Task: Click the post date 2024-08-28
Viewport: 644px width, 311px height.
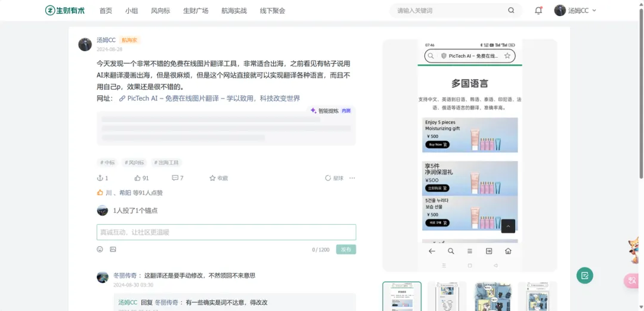Action: [x=109, y=49]
